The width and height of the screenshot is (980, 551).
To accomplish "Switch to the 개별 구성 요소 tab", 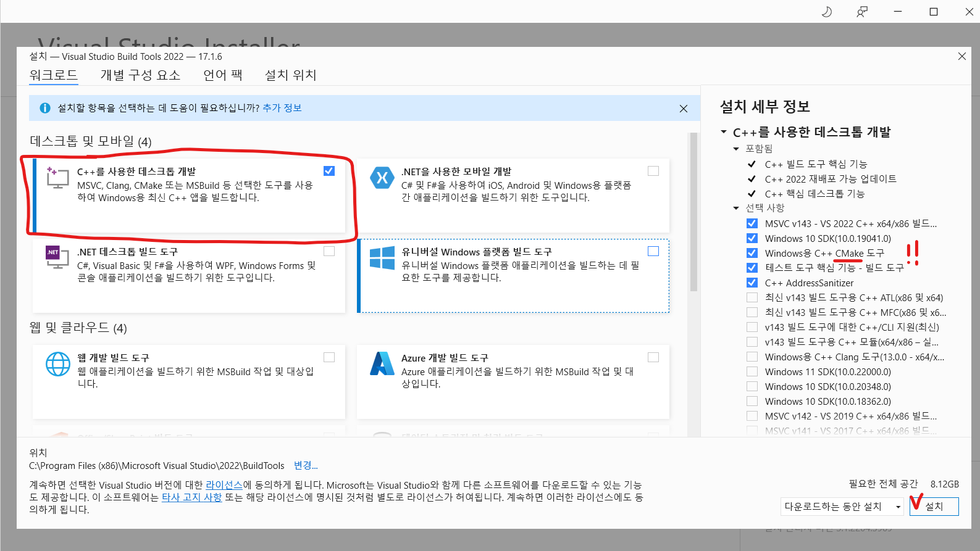I will tap(140, 75).
